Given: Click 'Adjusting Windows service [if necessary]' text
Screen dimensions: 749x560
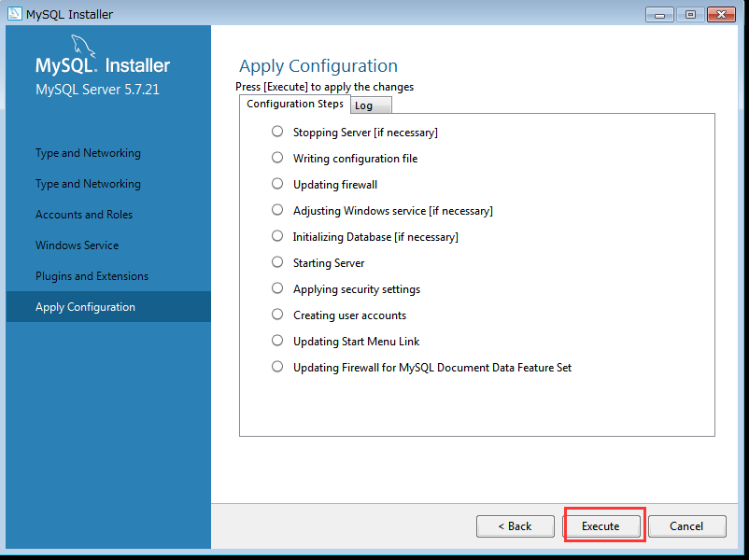Looking at the screenshot, I should tap(393, 211).
